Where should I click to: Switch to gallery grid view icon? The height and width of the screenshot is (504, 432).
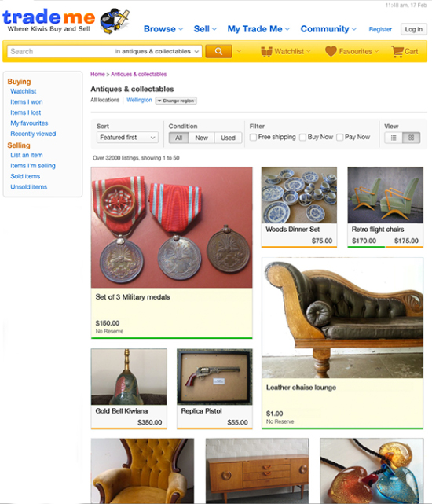(411, 138)
